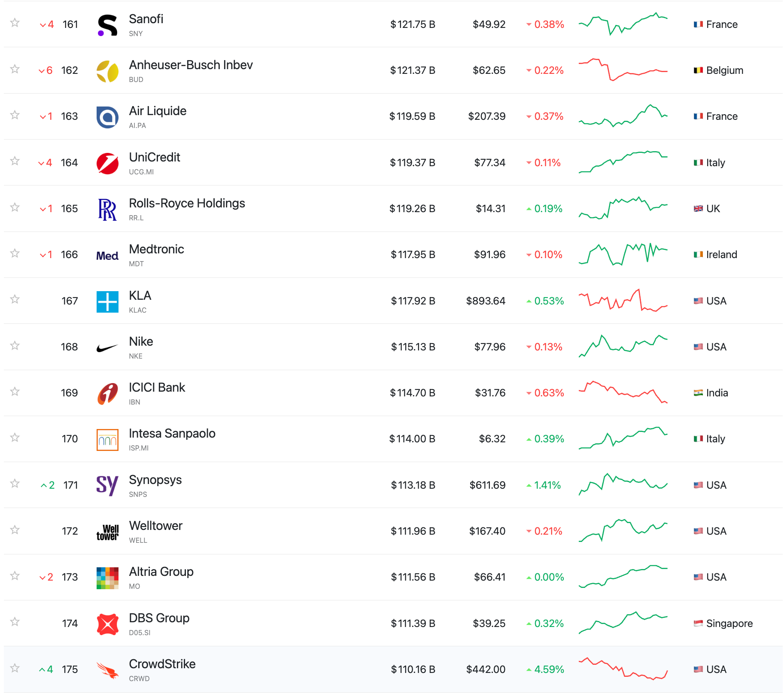Click the Air Liquide logo icon
Viewport: 784px width, 700px height.
[x=107, y=117]
